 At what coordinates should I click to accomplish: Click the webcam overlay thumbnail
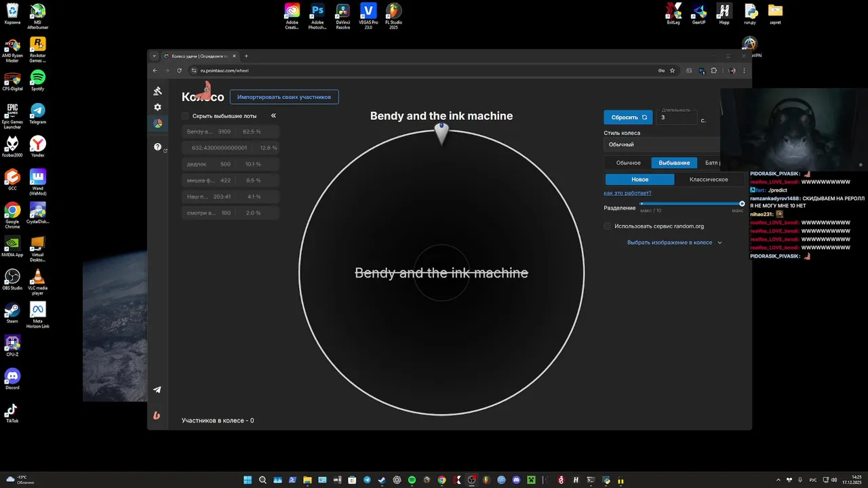pyautogui.click(x=794, y=129)
